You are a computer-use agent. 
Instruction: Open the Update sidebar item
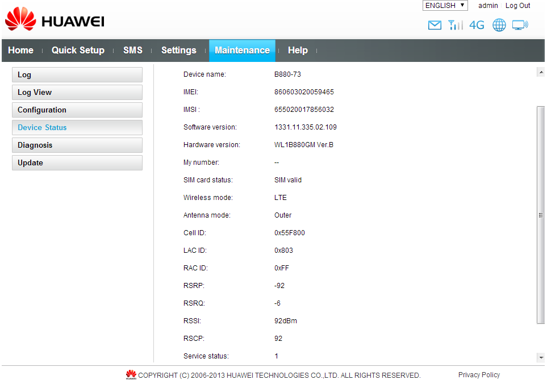coord(77,163)
